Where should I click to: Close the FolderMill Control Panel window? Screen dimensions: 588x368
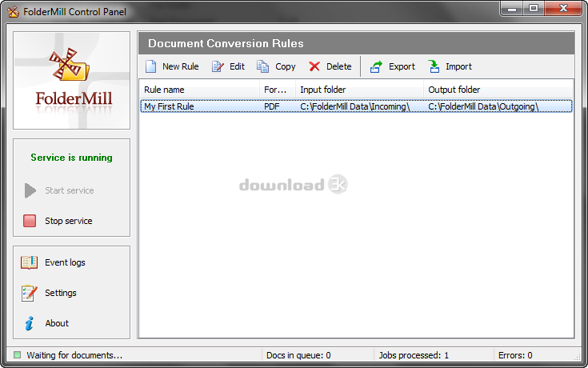coord(563,8)
